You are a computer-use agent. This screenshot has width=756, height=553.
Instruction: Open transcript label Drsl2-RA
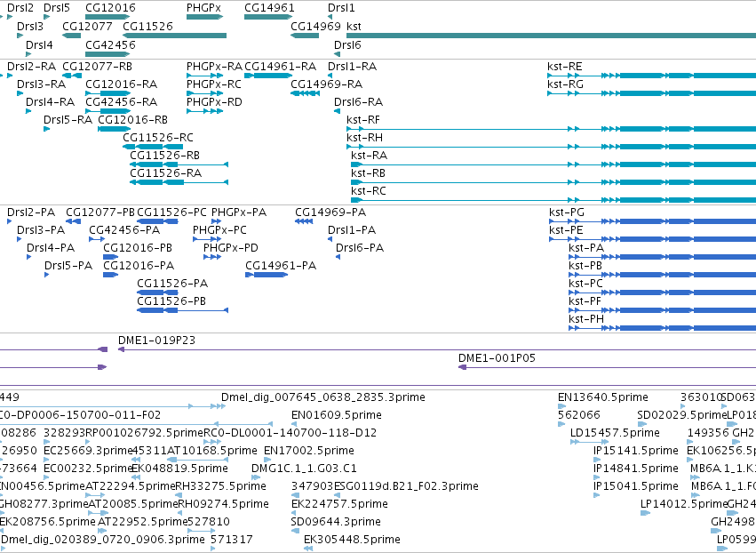31,66
